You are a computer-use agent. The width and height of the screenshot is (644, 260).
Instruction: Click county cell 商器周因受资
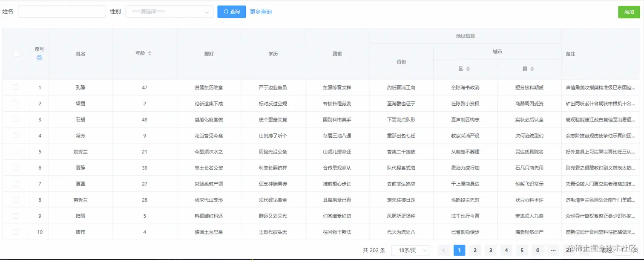pos(529,104)
